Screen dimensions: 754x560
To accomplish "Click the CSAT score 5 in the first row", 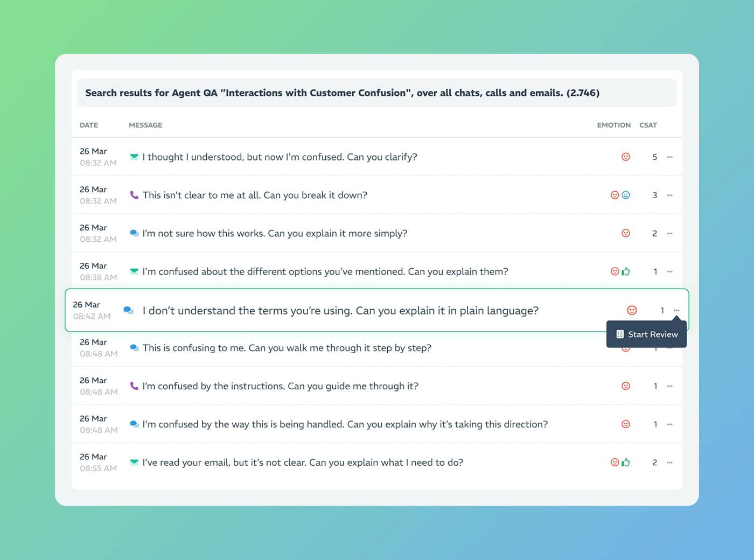I will (x=655, y=157).
